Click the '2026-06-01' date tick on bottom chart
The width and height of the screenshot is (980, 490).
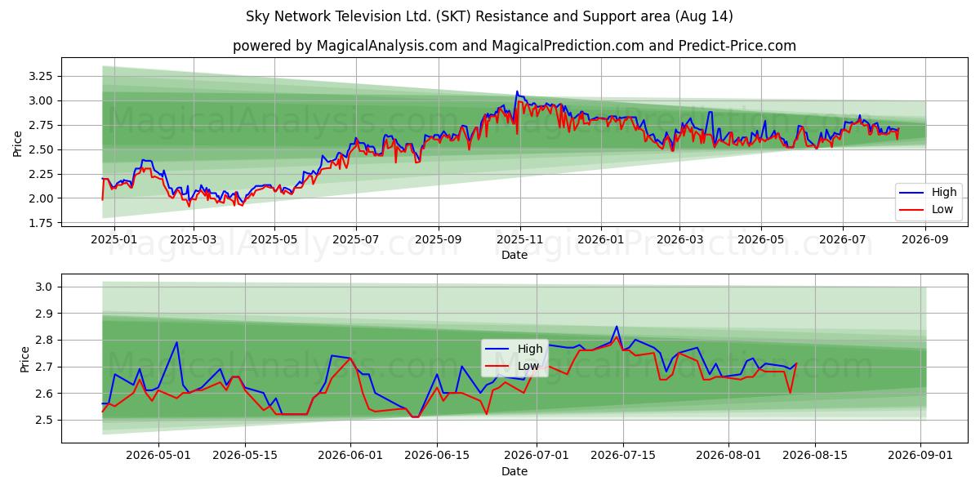click(350, 457)
